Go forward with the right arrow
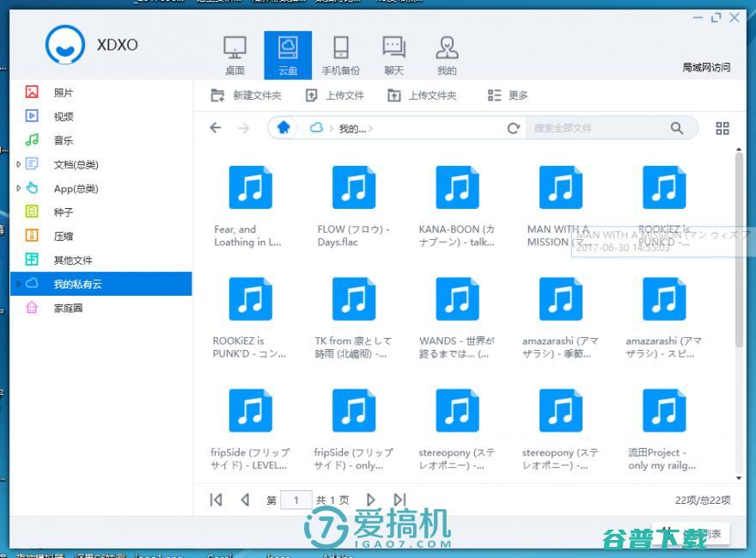 coord(244,128)
